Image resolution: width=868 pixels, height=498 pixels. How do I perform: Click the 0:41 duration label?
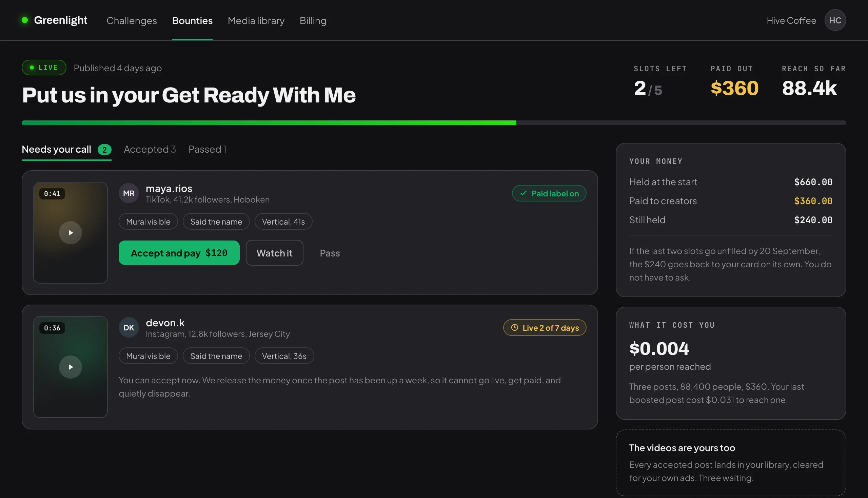(52, 194)
